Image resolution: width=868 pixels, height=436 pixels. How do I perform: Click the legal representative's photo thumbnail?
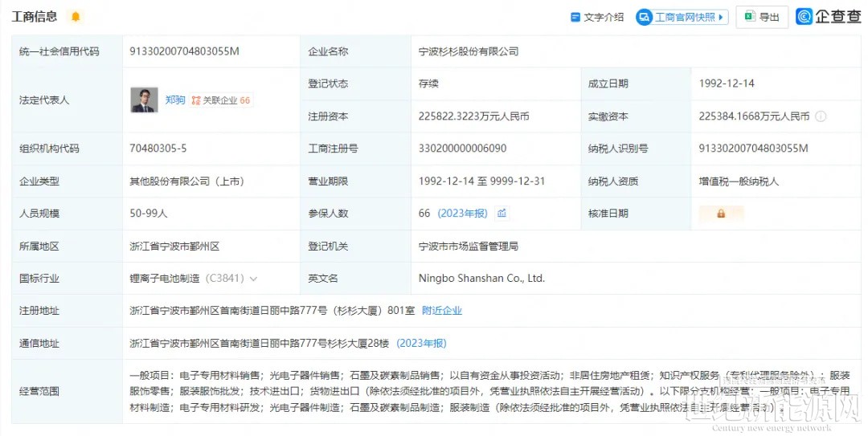pyautogui.click(x=144, y=100)
